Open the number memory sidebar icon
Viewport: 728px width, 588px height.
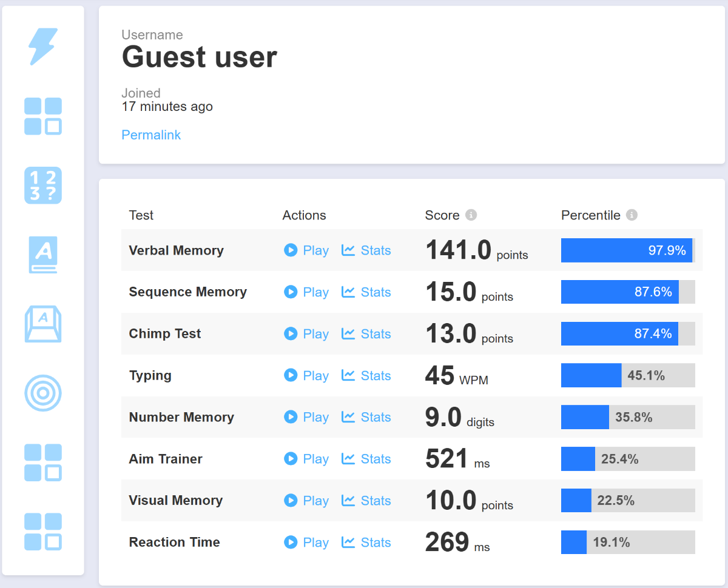coord(43,185)
